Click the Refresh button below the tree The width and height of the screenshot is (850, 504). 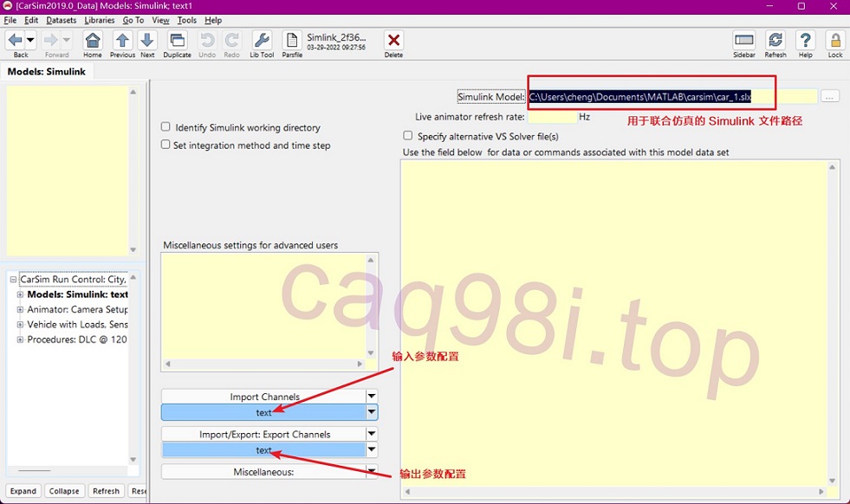click(x=106, y=490)
